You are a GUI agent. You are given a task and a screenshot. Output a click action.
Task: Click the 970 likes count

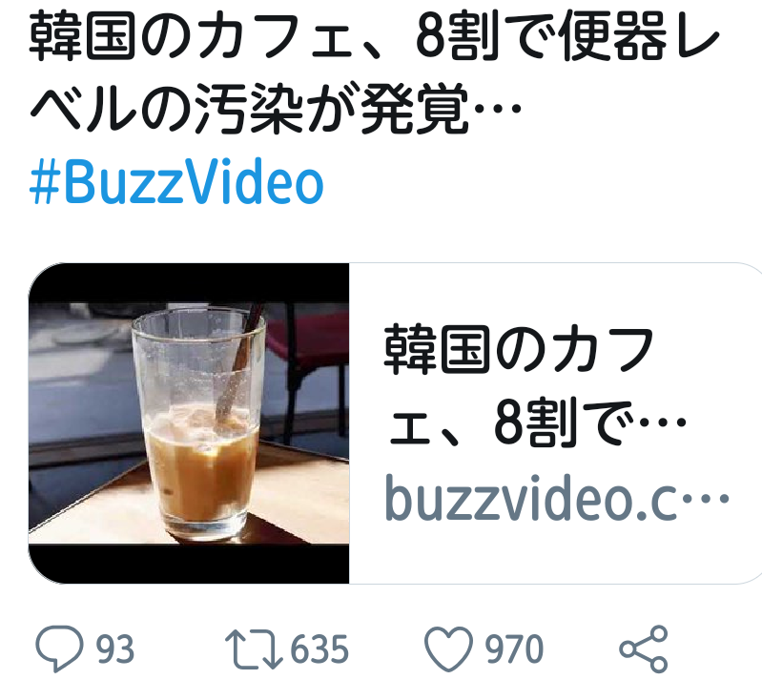click(514, 649)
